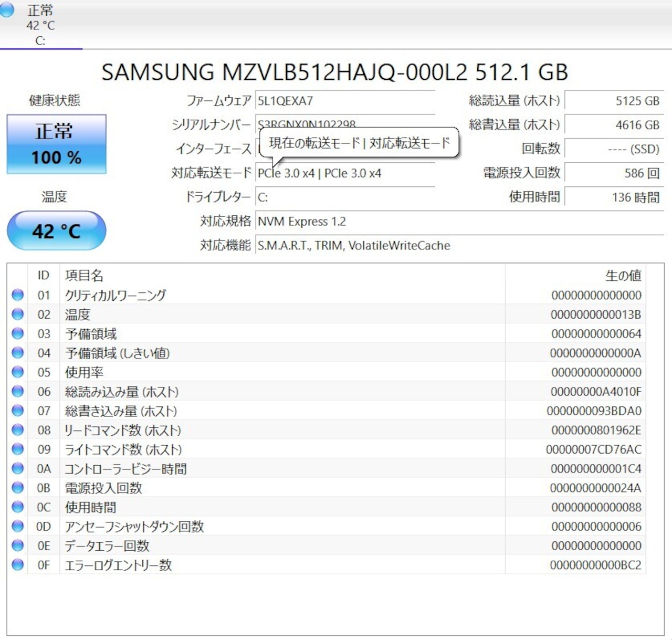The width and height of the screenshot is (672, 640).
Task: Click status orb for コントローラービジー時間 row
Action: [18, 468]
